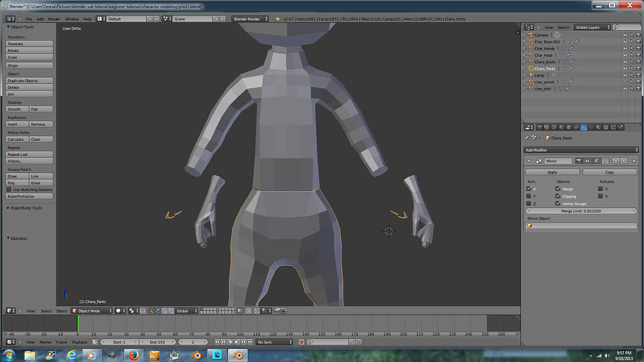This screenshot has width=644, height=362.
Task: Move Mirror modifier down in stack
Action: [624, 161]
